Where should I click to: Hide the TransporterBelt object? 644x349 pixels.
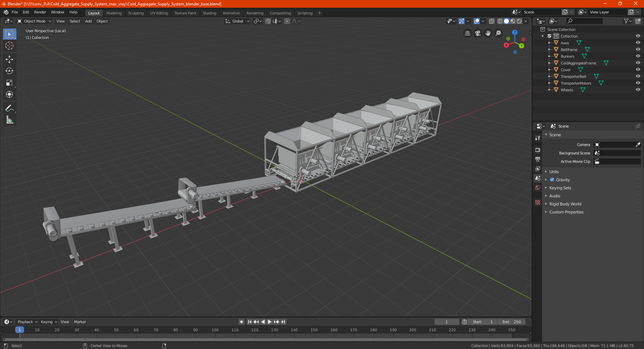pyautogui.click(x=638, y=77)
